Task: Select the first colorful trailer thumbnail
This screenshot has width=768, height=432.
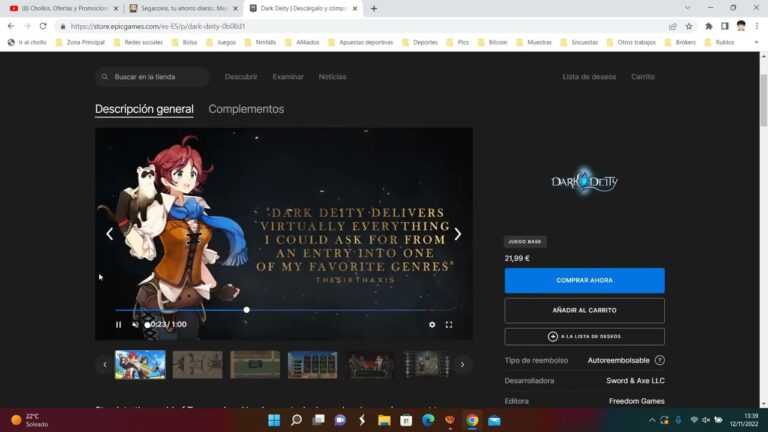Action: (140, 364)
